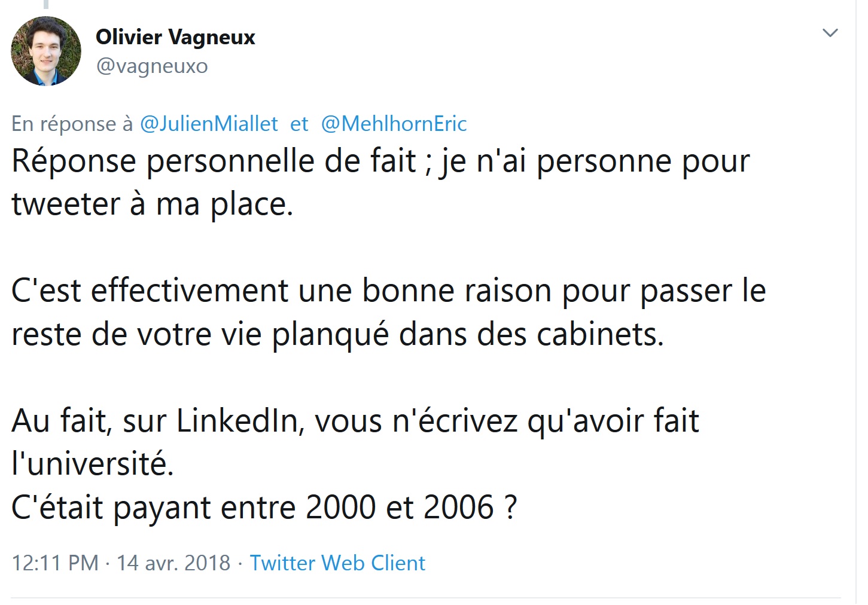868x605 pixels.
Task: Open the Olivier Vagneux display name
Action: (x=175, y=37)
